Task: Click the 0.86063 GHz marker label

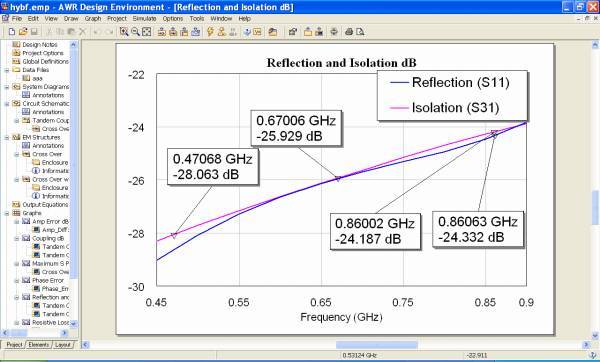Action: pyautogui.click(x=478, y=229)
